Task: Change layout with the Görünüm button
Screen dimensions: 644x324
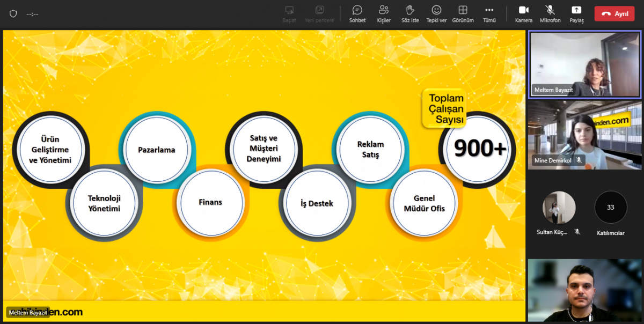Action: tap(463, 14)
